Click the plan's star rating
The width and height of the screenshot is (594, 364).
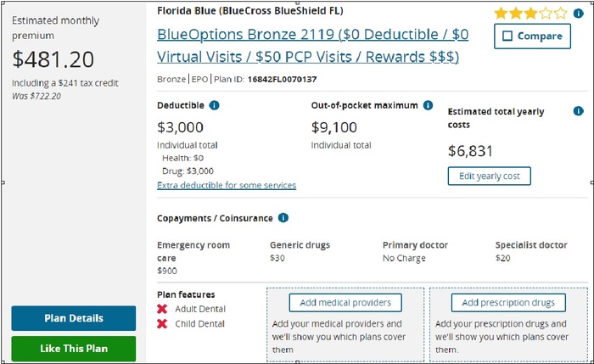click(x=530, y=14)
